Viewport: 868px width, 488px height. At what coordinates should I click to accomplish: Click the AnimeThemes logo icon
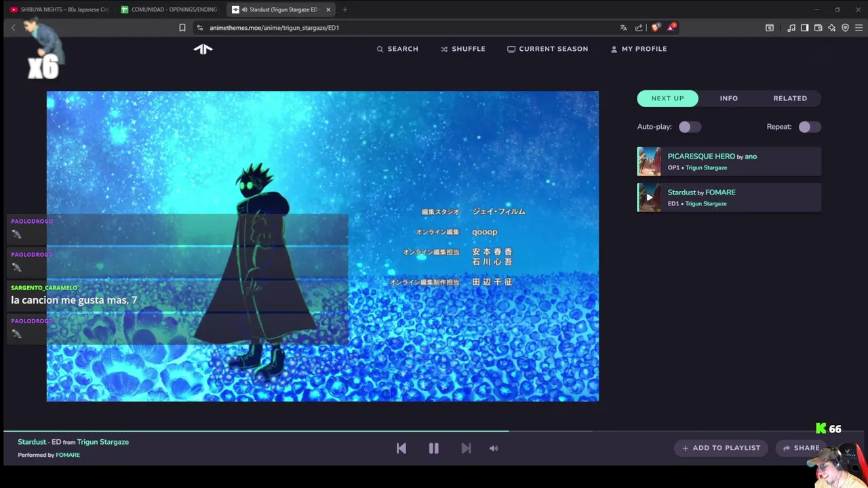click(203, 49)
